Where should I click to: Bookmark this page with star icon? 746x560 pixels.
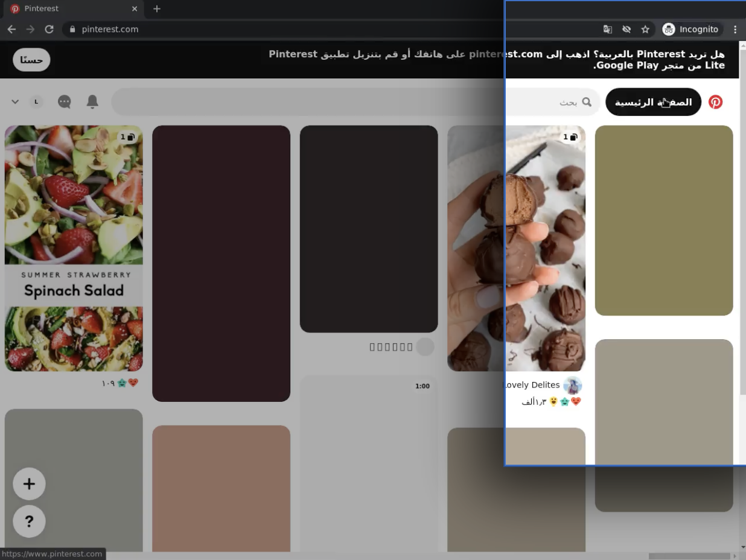click(x=645, y=29)
